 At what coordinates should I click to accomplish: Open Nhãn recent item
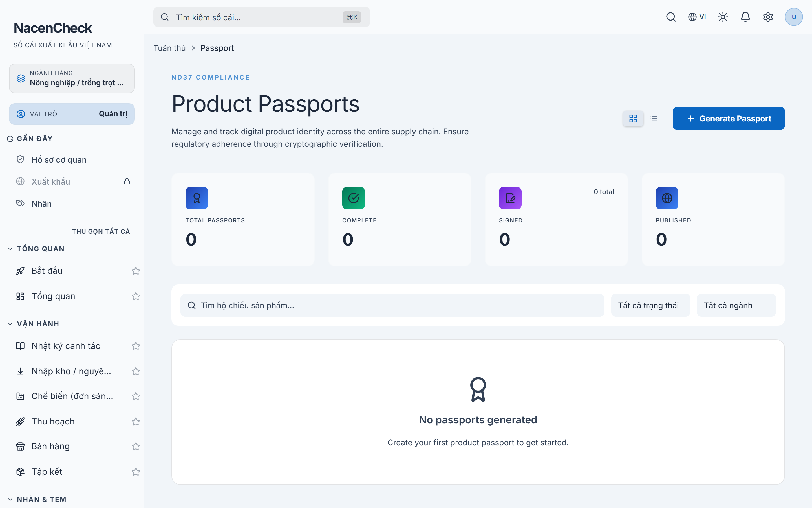(72, 203)
